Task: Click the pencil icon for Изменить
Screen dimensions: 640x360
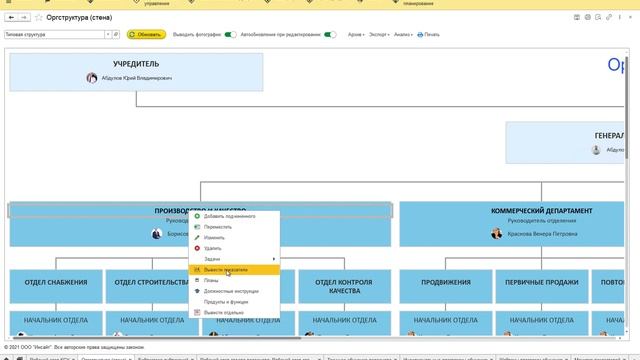Action: pos(197,238)
